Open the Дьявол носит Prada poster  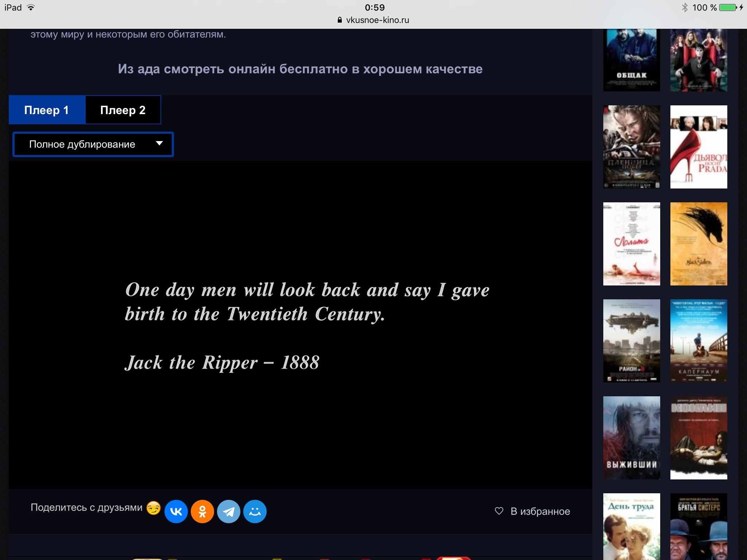click(698, 147)
